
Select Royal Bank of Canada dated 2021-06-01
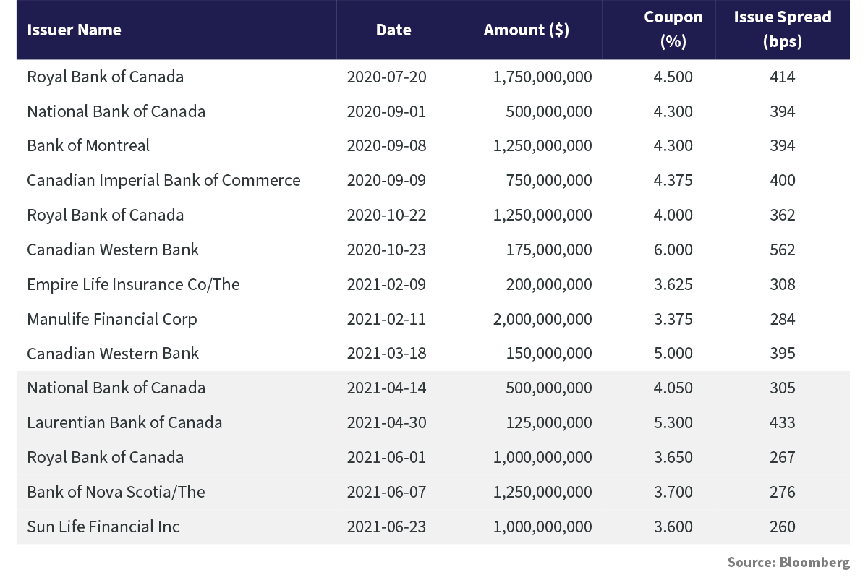pos(106,457)
